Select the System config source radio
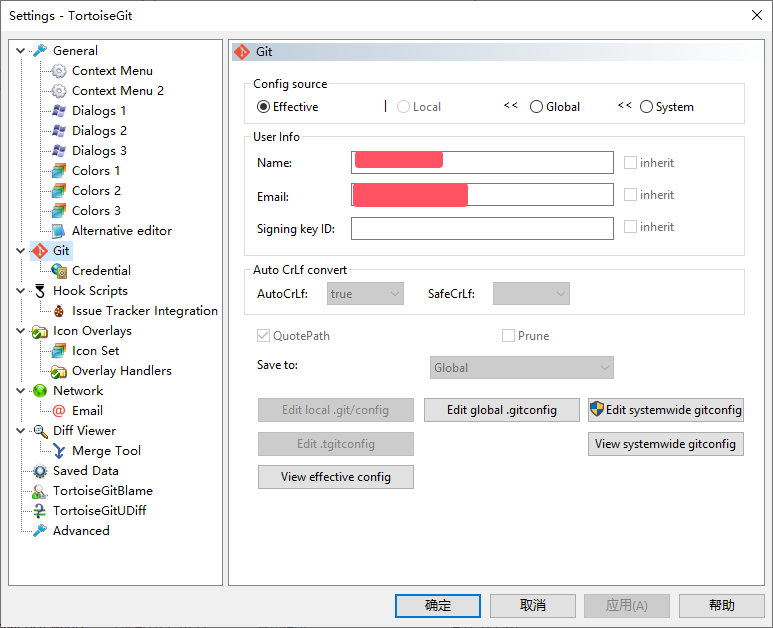The height and width of the screenshot is (628, 773). [646, 106]
